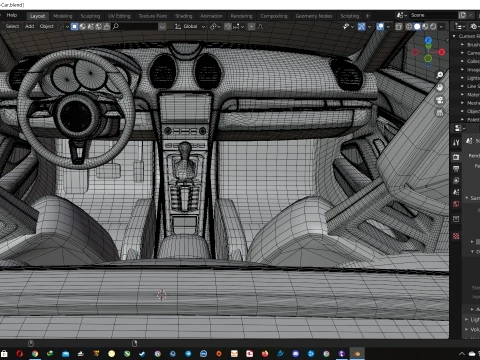Open the viewport Select menu
Screen dimensions: 480x360
12,26
